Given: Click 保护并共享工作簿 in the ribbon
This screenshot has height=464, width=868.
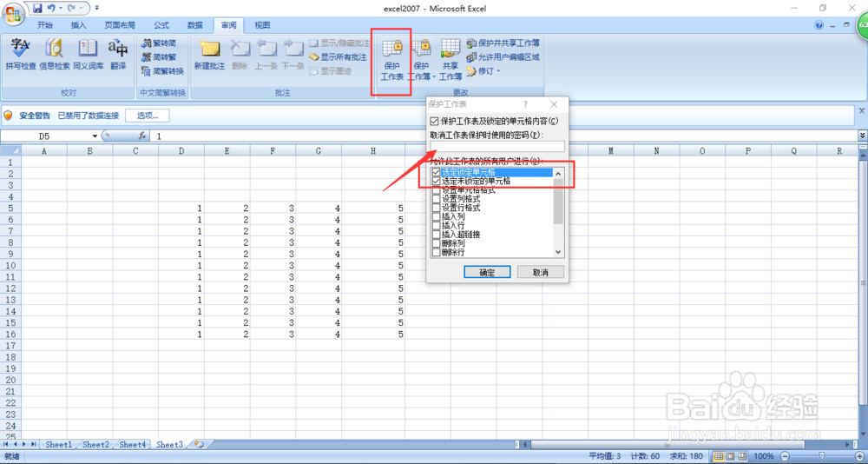Looking at the screenshot, I should click(503, 42).
